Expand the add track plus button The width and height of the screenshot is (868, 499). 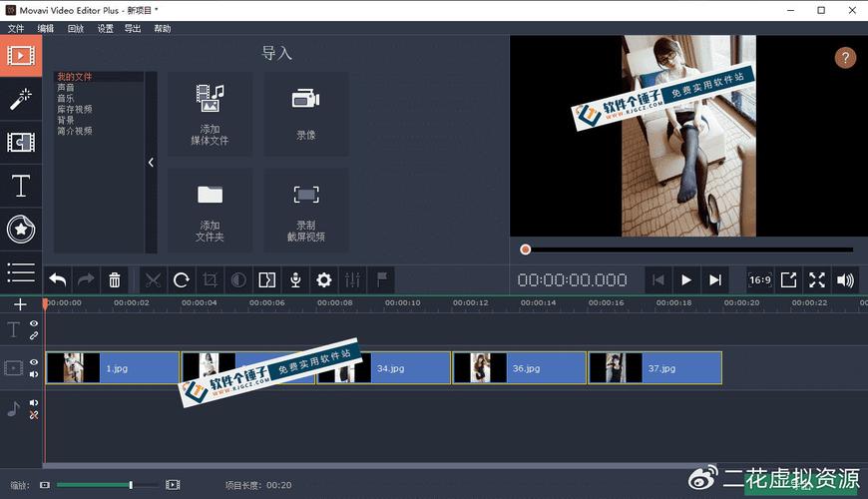pyautogui.click(x=20, y=304)
